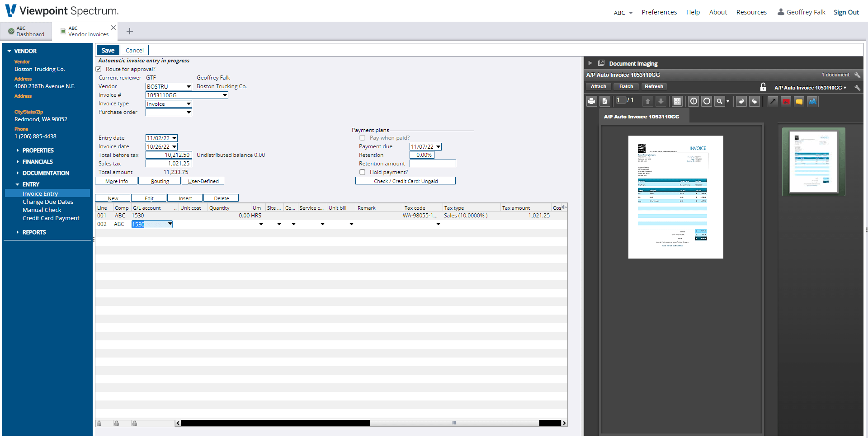Select the blue text annotation tool

click(812, 101)
